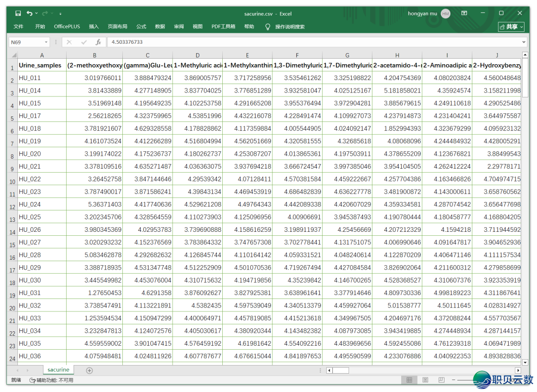The height and width of the screenshot is (392, 537).
Task: Open the Name Box dropdown arrow
Action: click(46, 42)
